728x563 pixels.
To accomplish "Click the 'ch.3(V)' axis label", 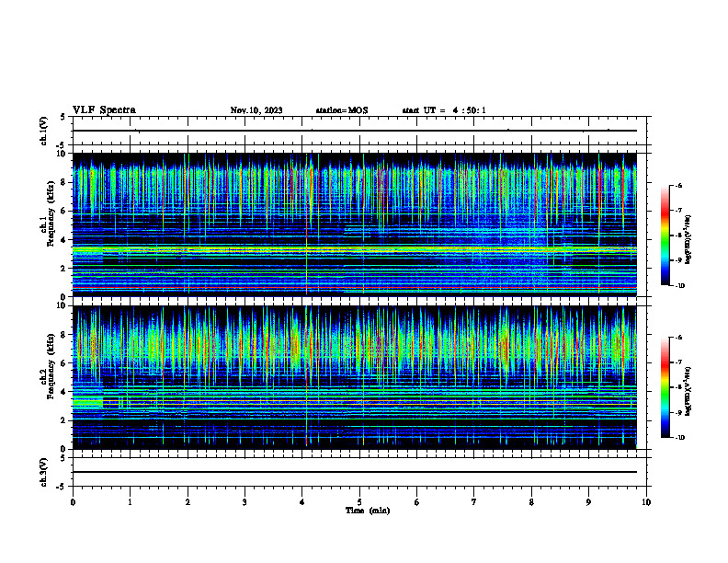I will coord(44,472).
